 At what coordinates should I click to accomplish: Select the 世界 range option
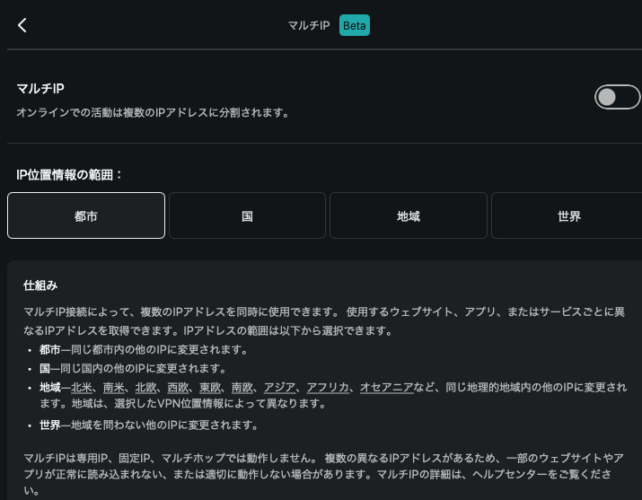tap(569, 215)
